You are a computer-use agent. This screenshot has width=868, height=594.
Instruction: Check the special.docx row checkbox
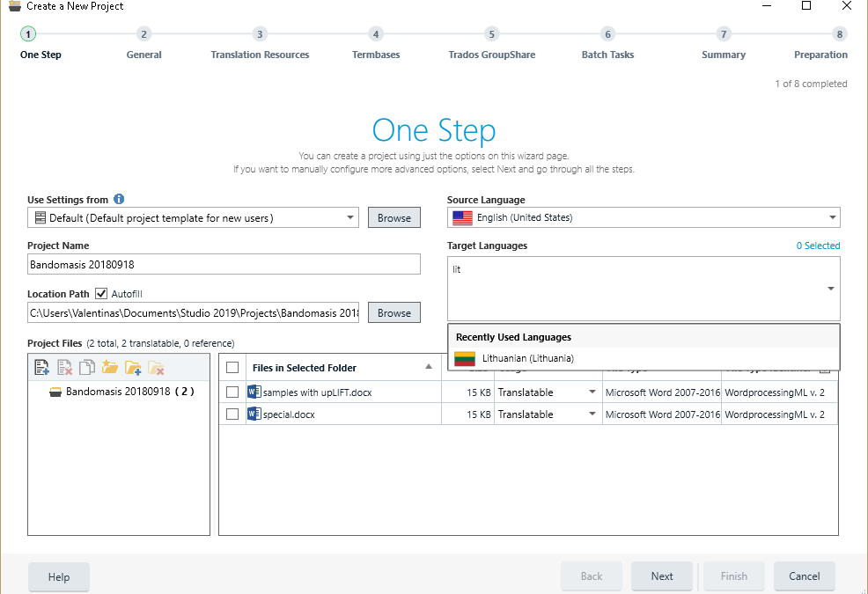[x=232, y=414]
